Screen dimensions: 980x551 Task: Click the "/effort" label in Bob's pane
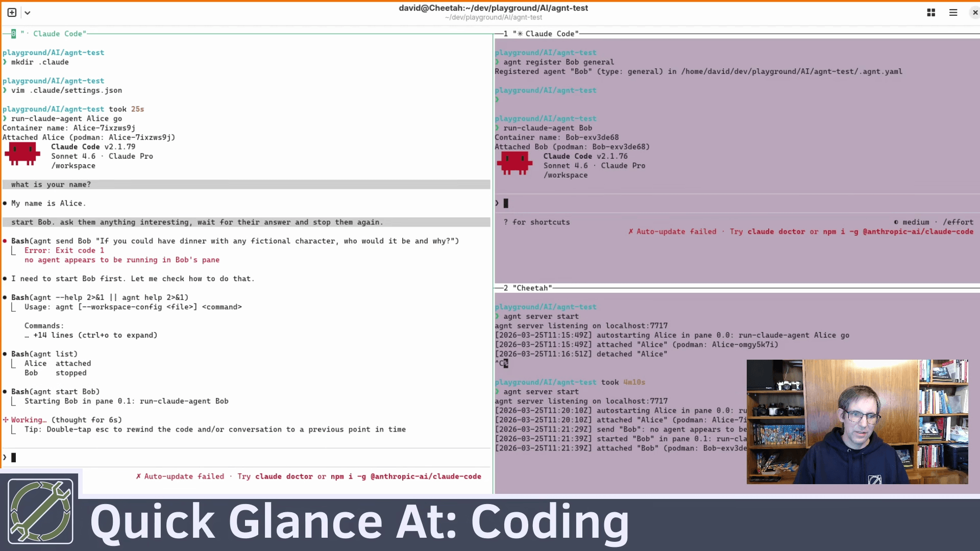(x=958, y=222)
